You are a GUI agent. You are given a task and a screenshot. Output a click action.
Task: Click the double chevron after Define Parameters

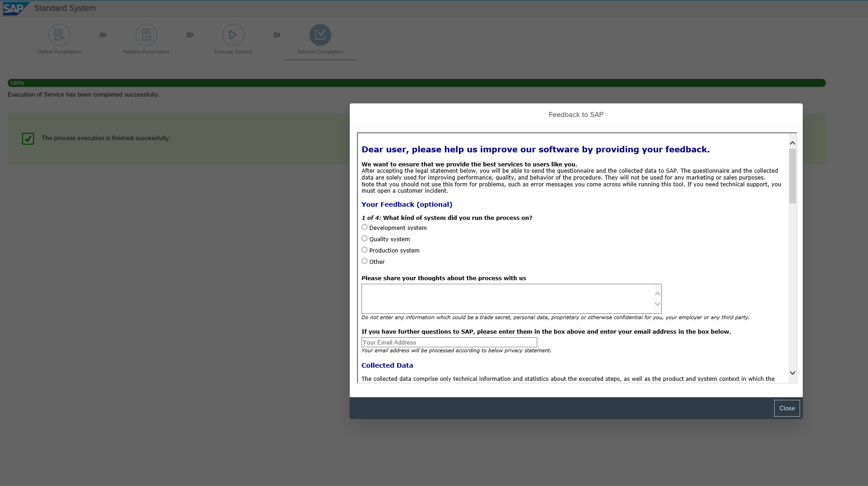[103, 35]
